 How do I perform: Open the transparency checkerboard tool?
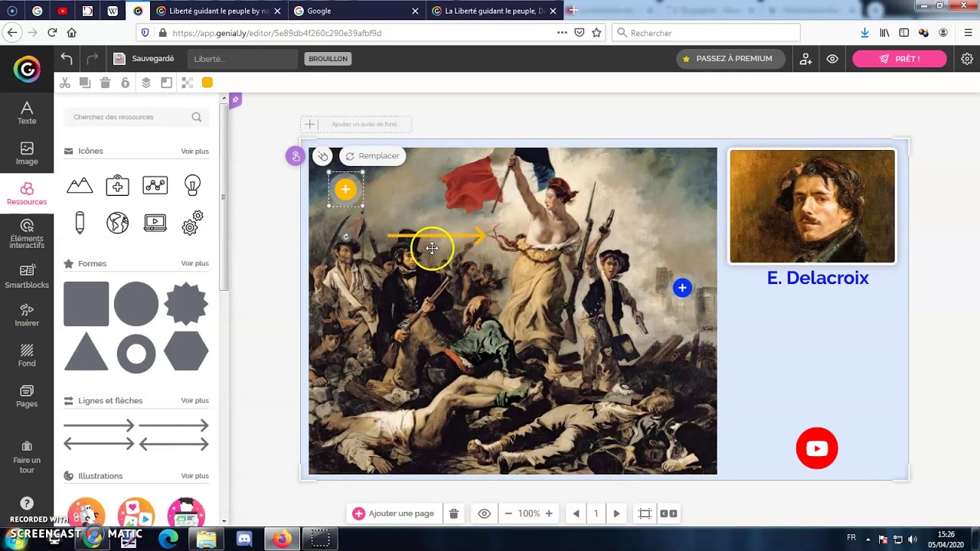(x=187, y=83)
